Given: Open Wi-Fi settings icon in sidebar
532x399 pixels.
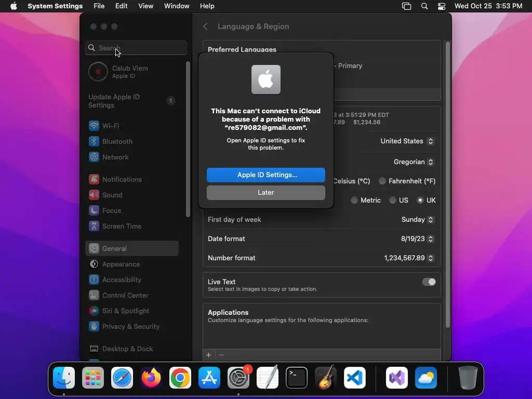Looking at the screenshot, I should click(x=94, y=126).
